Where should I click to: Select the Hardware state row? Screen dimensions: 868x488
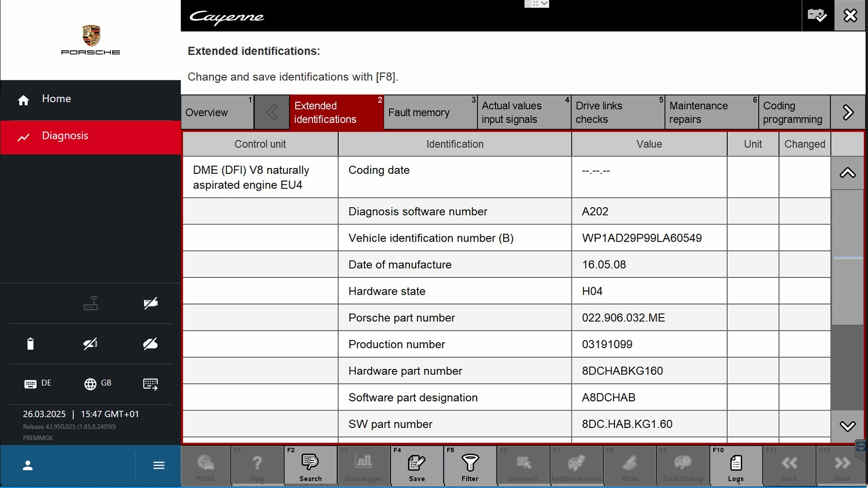coord(507,291)
